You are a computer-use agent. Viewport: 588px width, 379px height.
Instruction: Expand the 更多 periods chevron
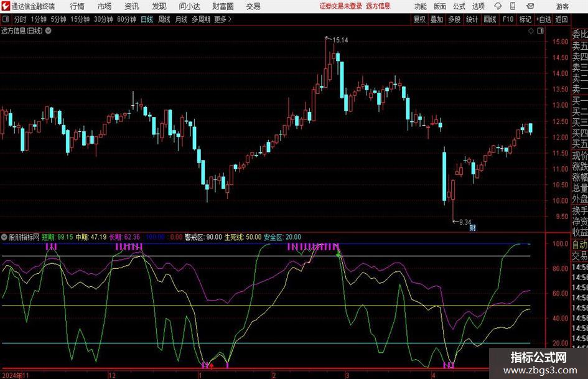pos(230,19)
